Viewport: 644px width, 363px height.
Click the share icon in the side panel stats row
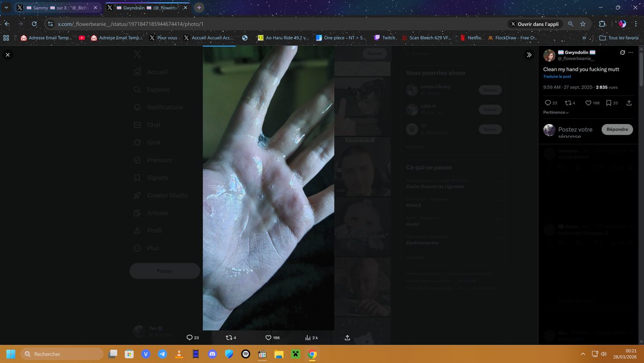pos(629,103)
